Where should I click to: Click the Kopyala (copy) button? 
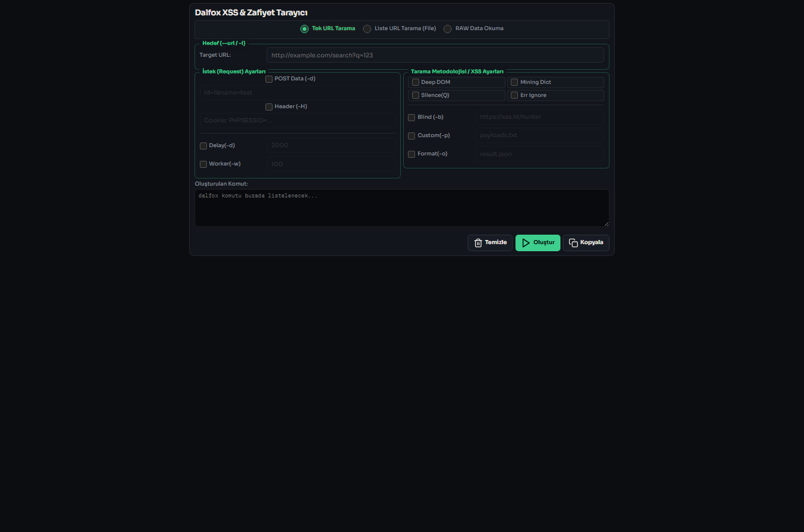(586, 243)
